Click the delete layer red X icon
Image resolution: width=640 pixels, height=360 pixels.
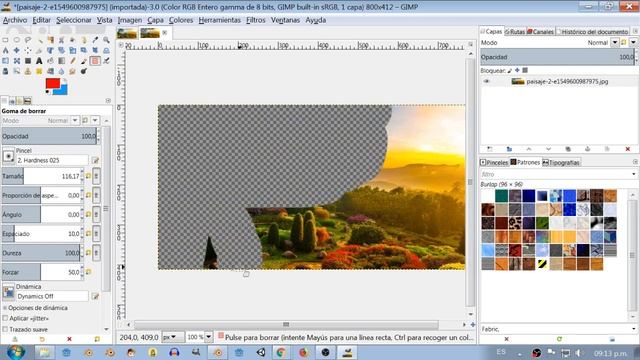pos(628,149)
